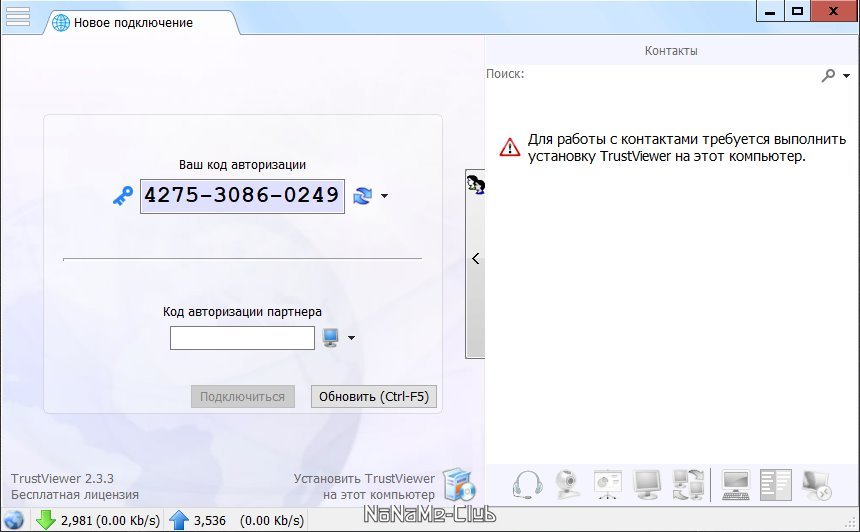
Task: Click the 'Обновить (Ctrl-F5)' button
Action: (373, 397)
